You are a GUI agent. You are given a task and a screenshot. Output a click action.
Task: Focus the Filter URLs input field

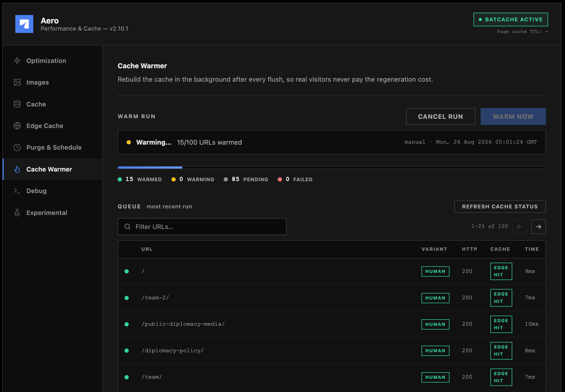click(x=202, y=227)
